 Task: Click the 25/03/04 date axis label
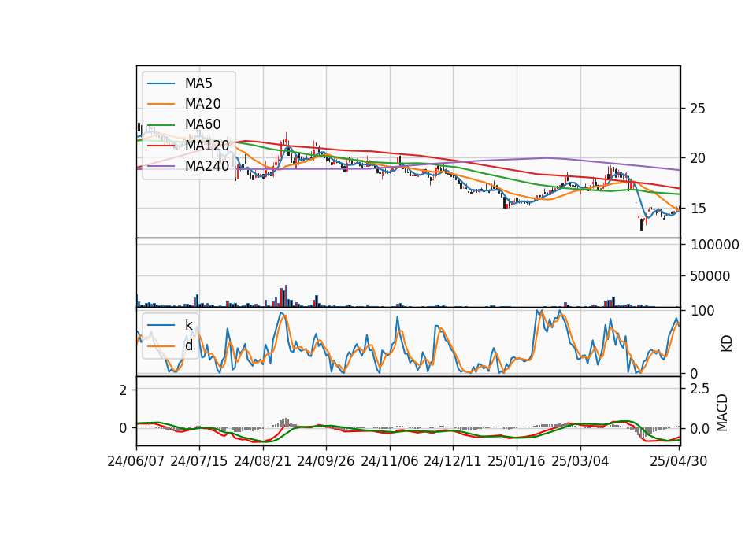(580, 461)
